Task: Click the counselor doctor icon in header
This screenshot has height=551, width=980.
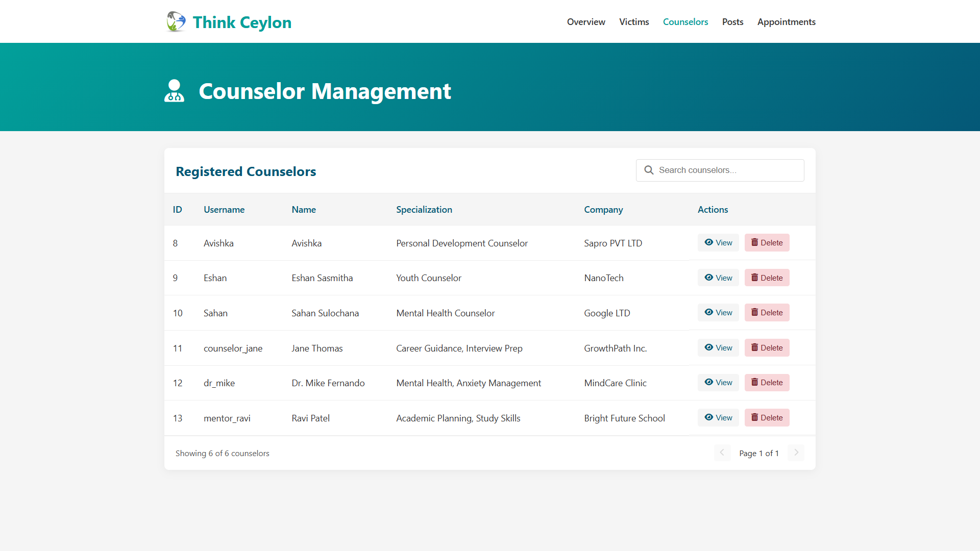Action: [174, 91]
